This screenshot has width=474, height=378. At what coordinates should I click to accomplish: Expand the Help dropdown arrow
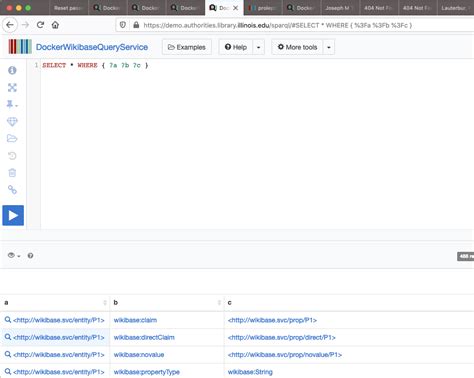[259, 47]
